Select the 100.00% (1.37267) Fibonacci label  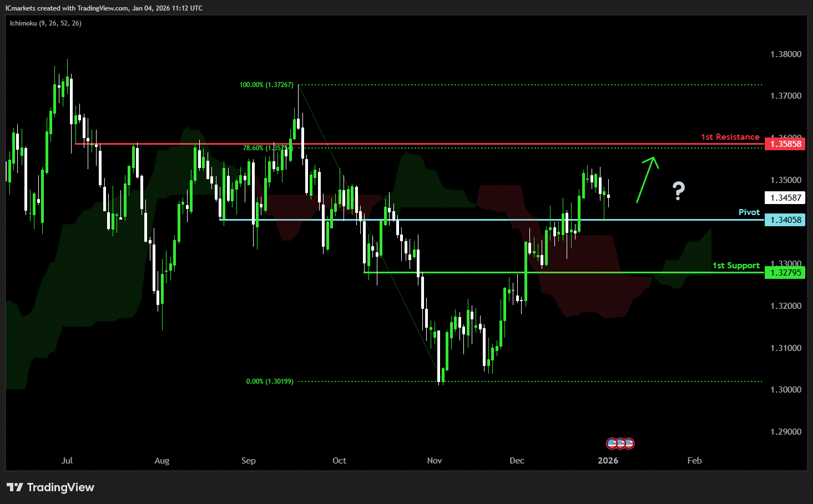(266, 85)
